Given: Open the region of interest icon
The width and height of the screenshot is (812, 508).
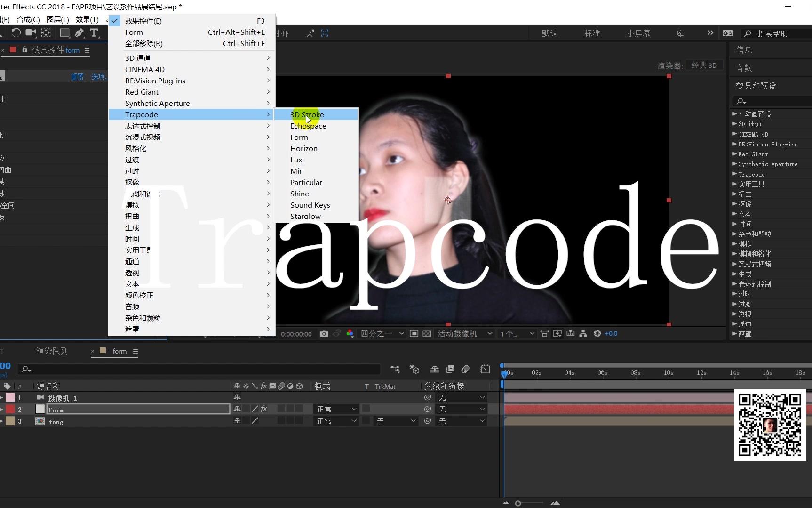Looking at the screenshot, I should [x=414, y=333].
